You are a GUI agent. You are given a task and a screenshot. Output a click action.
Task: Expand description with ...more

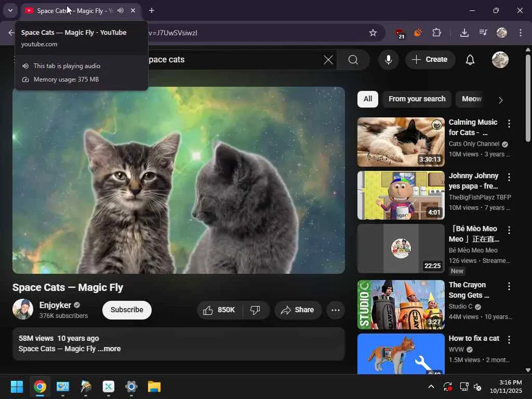click(x=109, y=349)
